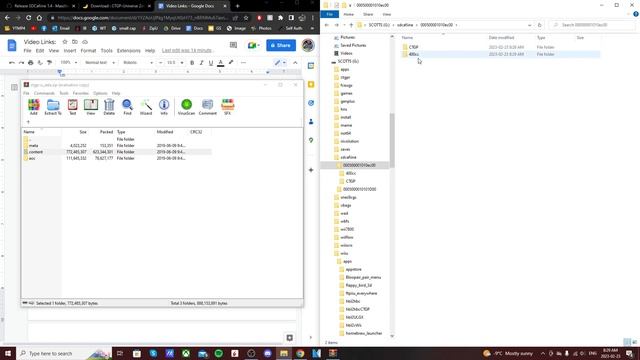Hide the Docs menus with the chevron
Screen dimensions: 640x360
coord(295,63)
